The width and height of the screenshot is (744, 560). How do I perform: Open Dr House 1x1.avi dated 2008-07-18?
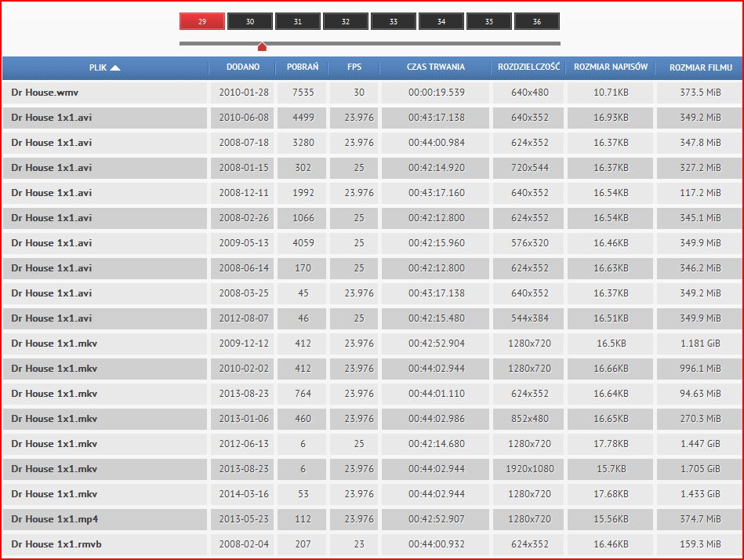click(52, 143)
